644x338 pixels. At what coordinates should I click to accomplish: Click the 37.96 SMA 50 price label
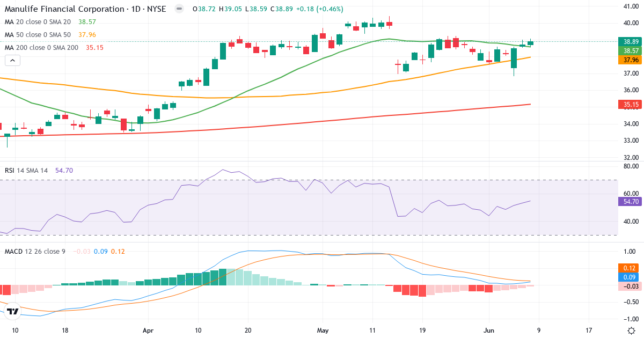630,60
